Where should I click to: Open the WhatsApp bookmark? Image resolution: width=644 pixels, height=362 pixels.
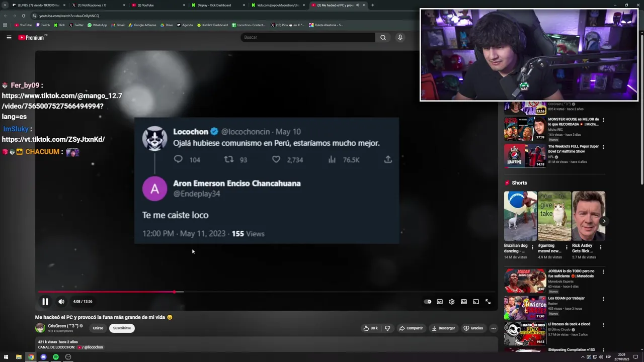tap(97, 25)
